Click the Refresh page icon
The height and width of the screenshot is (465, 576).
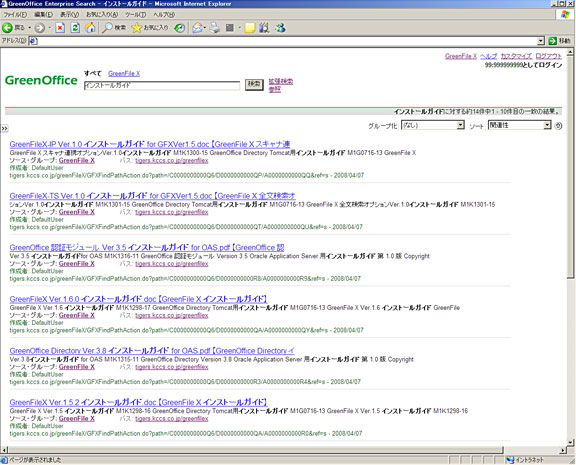[x=75, y=28]
